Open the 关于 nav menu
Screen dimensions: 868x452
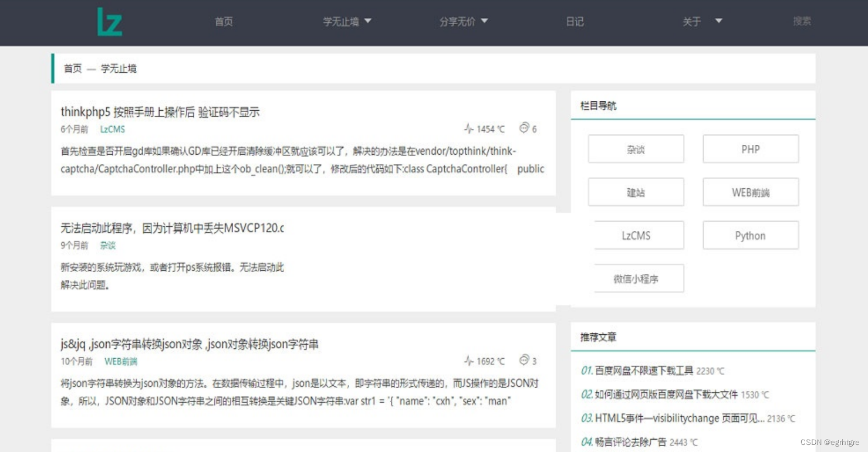692,22
